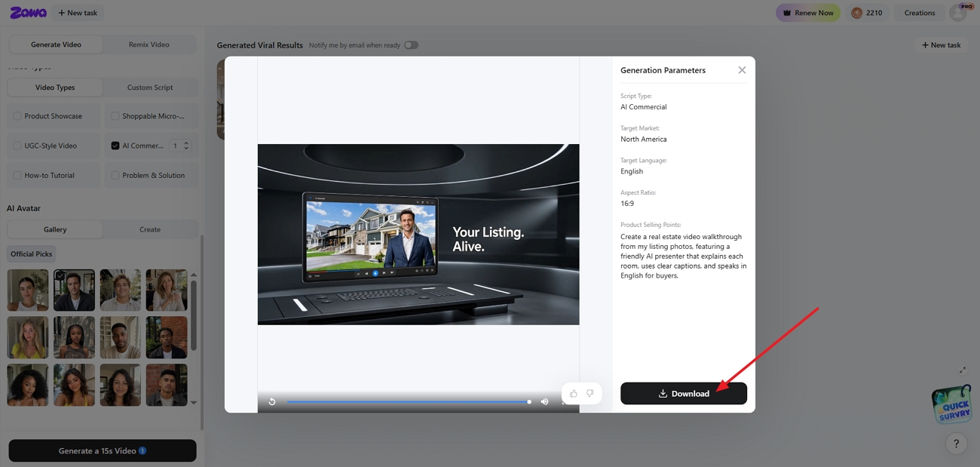
Task: Start a new task from the header
Action: (x=78, y=13)
